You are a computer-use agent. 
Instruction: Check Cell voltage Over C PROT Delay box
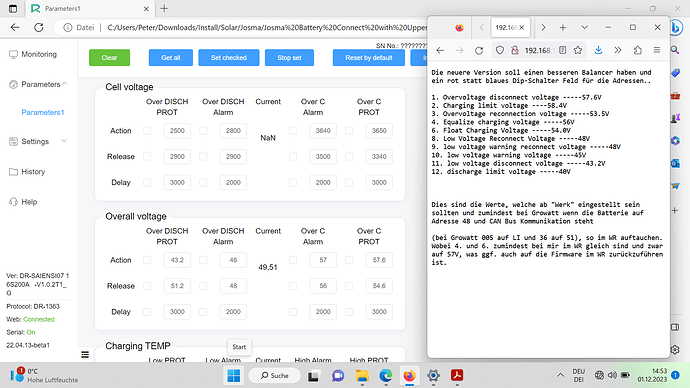point(349,182)
